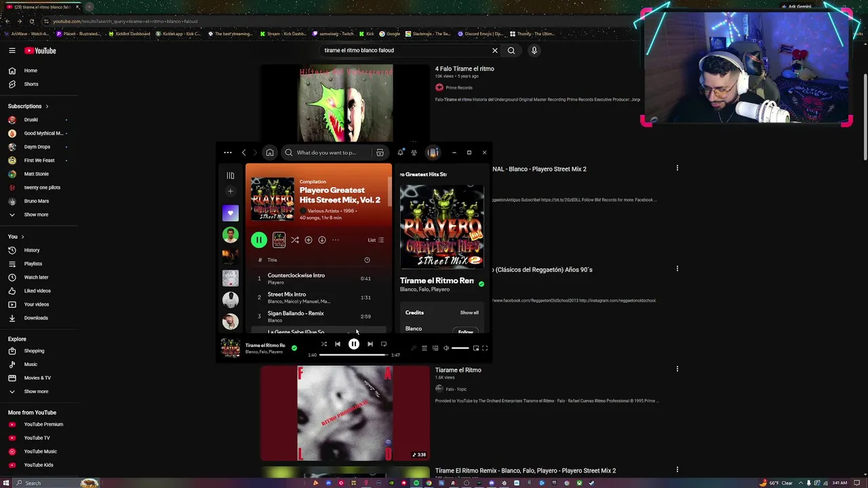Enter Spotify full screen view

485,348
